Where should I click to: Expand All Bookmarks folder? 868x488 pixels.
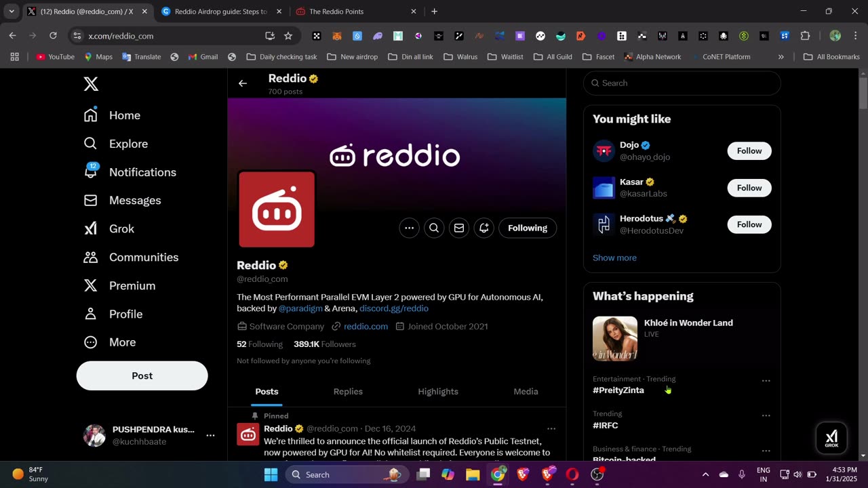[x=831, y=57]
